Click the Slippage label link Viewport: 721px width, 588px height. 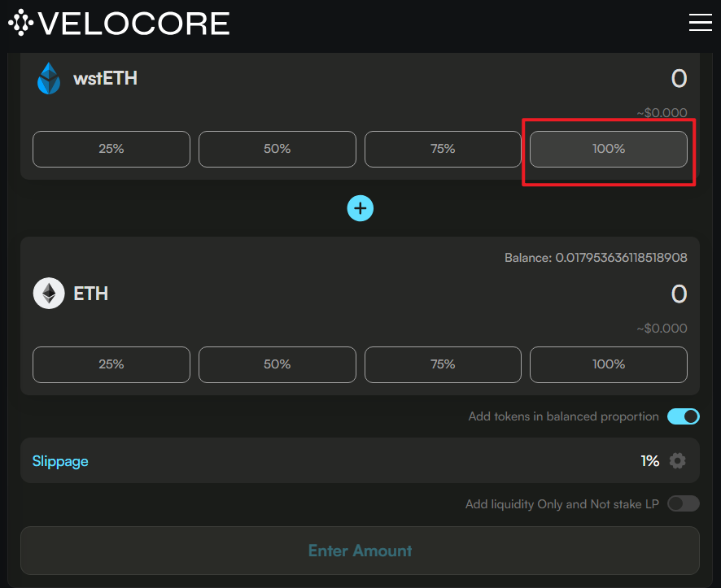click(x=60, y=461)
